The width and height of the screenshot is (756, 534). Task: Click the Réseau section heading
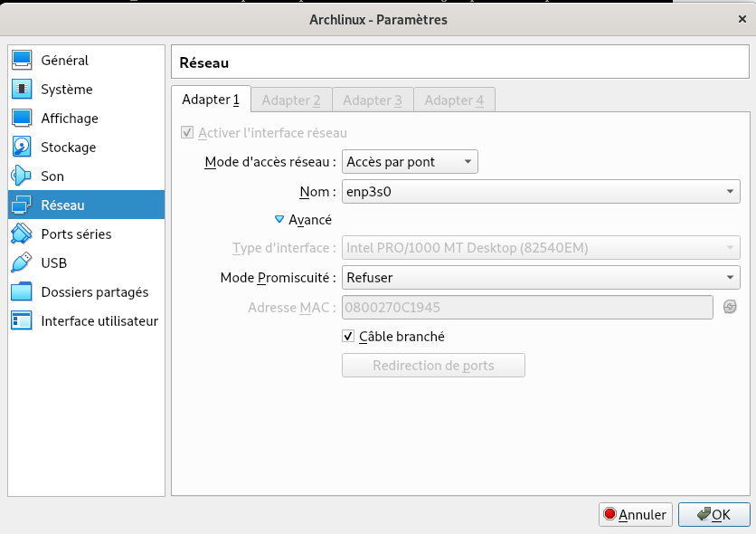coord(204,62)
